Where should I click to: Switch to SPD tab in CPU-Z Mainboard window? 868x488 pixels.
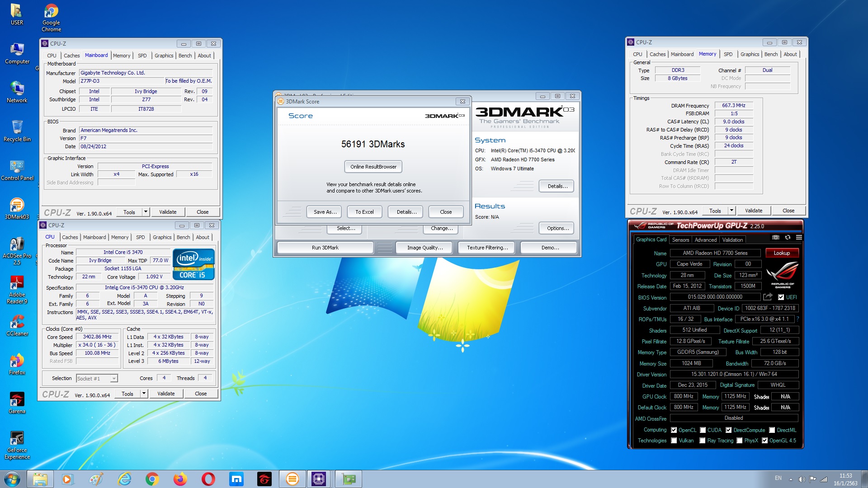point(142,56)
